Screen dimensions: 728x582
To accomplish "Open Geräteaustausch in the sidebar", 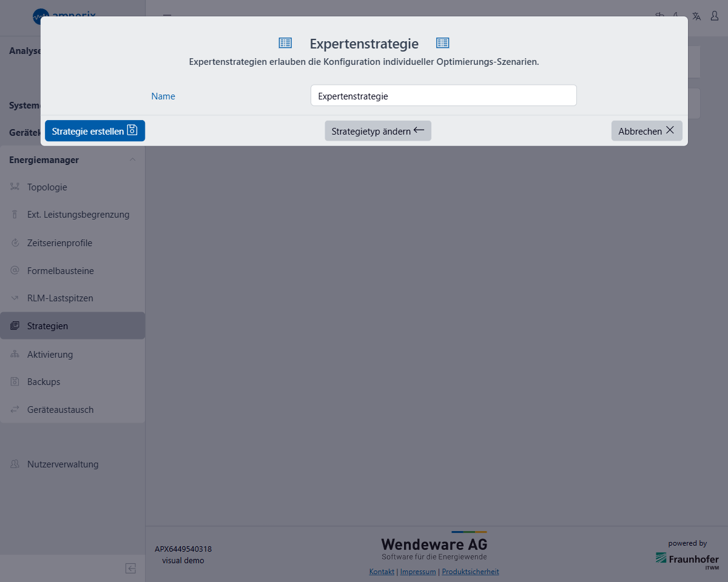I will pos(60,410).
